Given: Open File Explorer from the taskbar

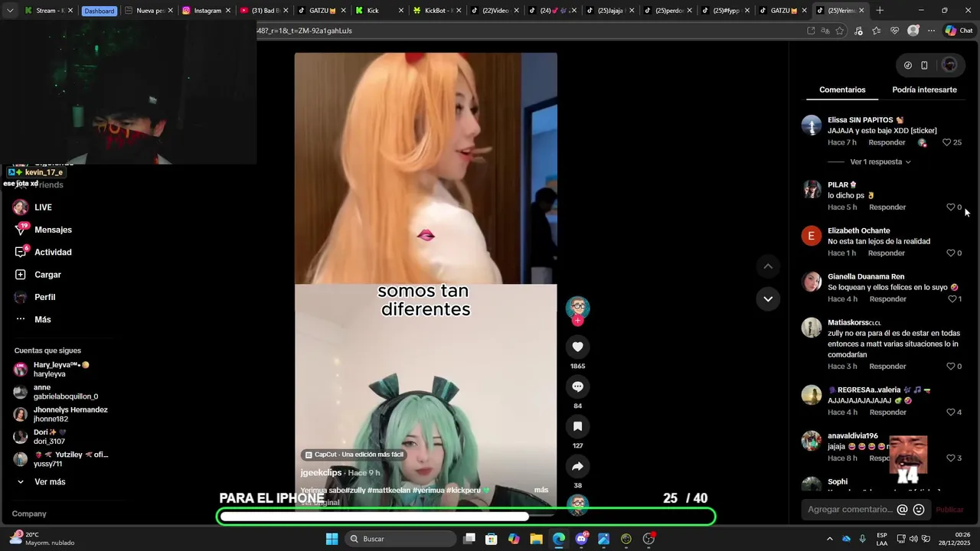Looking at the screenshot, I should (x=536, y=539).
